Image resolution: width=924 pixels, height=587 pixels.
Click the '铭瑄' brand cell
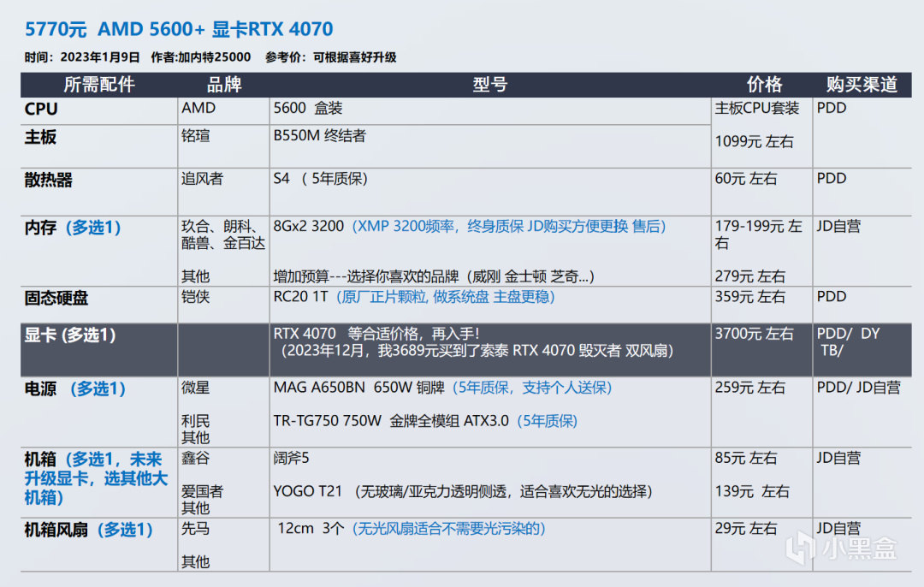click(196, 135)
